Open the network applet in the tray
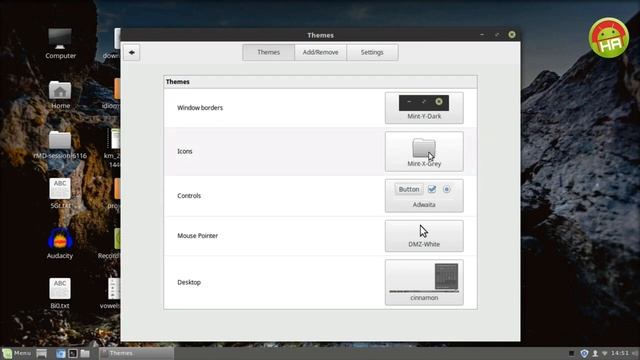 pyautogui.click(x=604, y=353)
